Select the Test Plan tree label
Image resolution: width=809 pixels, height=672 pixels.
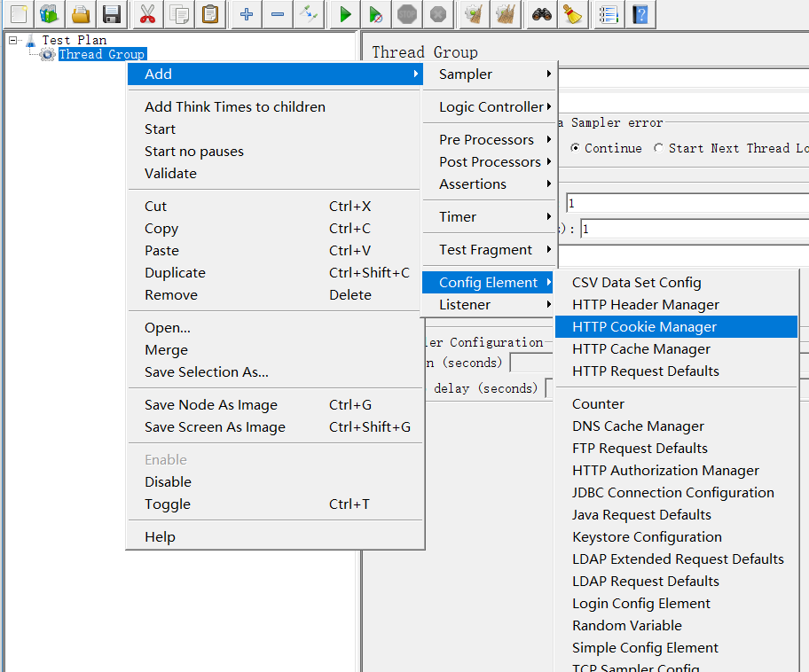pos(75,40)
